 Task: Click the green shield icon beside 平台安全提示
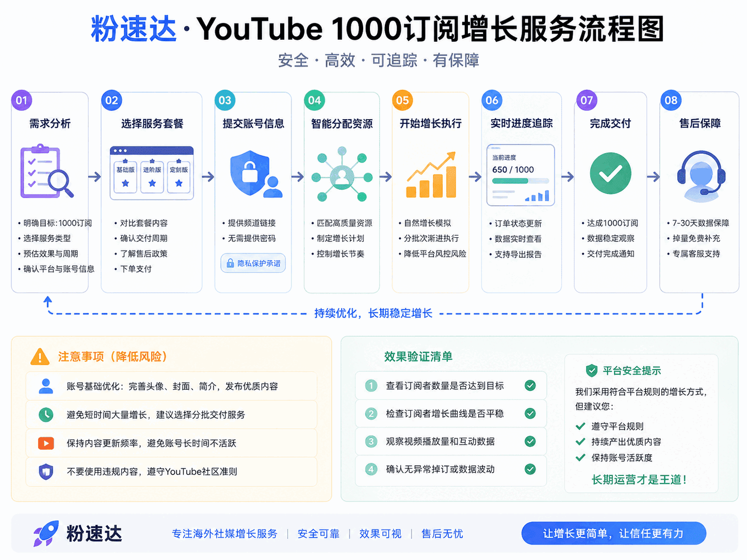tap(592, 370)
